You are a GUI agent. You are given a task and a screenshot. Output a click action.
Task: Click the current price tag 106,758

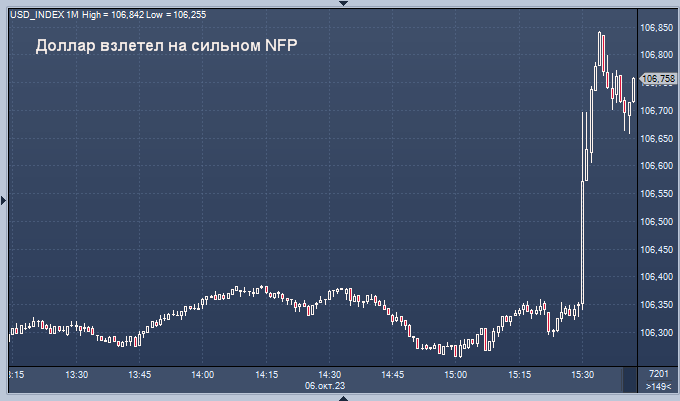tap(658, 78)
